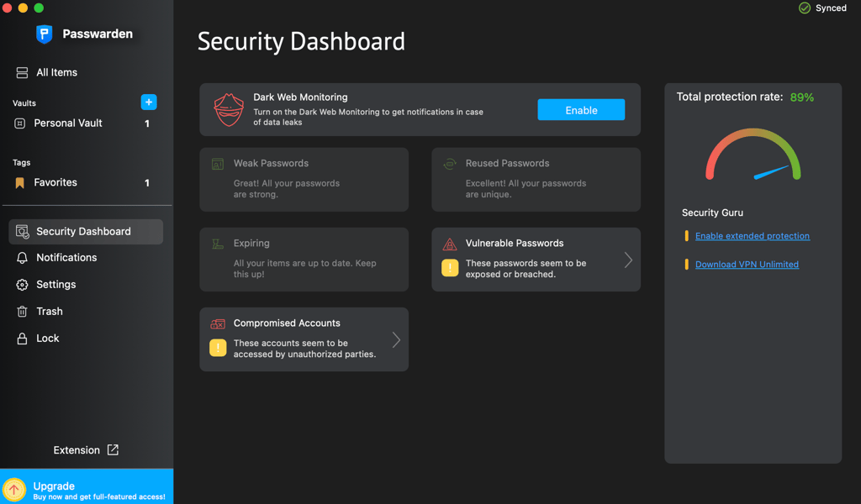Click the Vaults section label
This screenshot has height=504, width=861.
coord(24,103)
